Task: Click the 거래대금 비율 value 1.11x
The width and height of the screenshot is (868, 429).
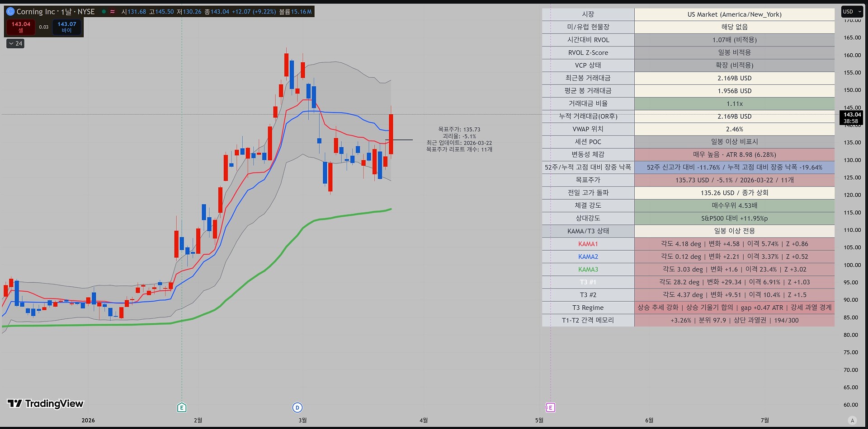Action: pyautogui.click(x=734, y=104)
